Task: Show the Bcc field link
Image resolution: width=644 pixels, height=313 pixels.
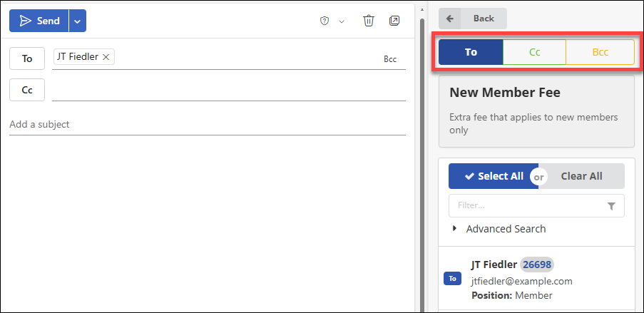Action: (x=390, y=59)
